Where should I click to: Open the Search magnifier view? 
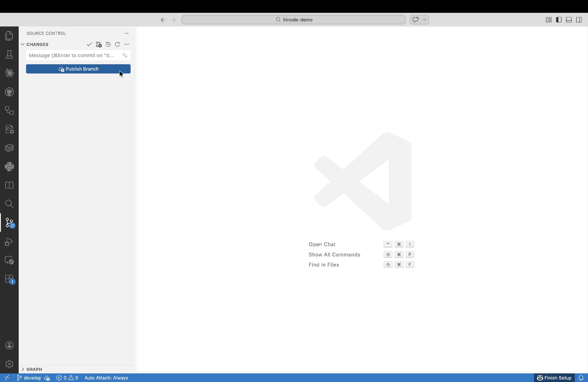point(9,204)
